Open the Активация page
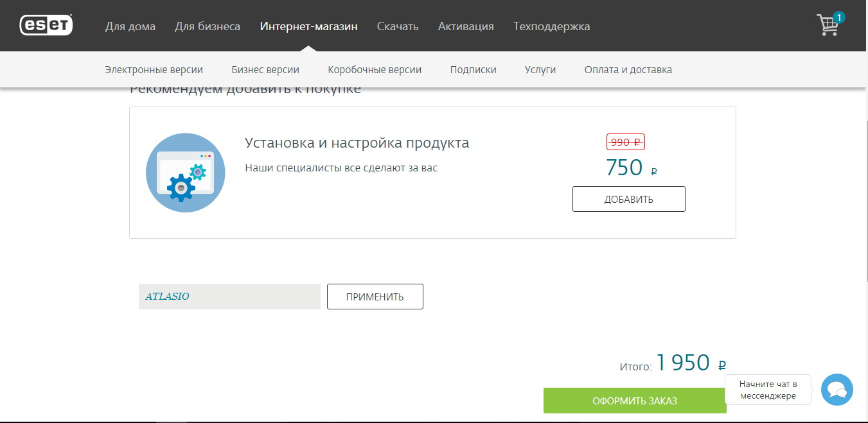 click(466, 26)
